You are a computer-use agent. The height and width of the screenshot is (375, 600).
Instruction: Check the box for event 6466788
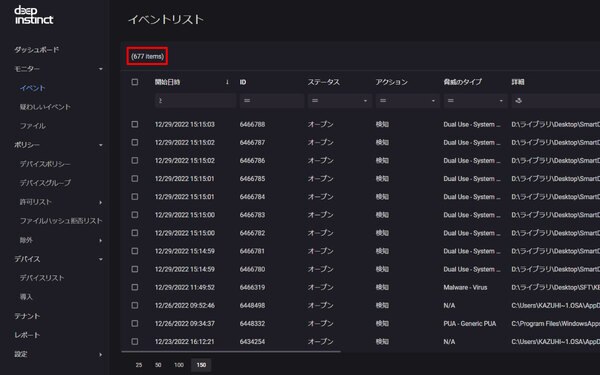(x=135, y=124)
